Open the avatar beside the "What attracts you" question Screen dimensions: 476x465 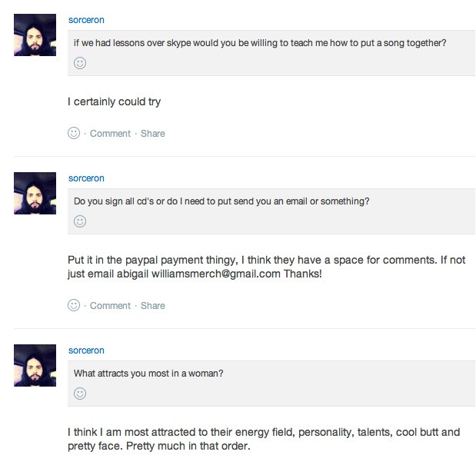tap(35, 365)
